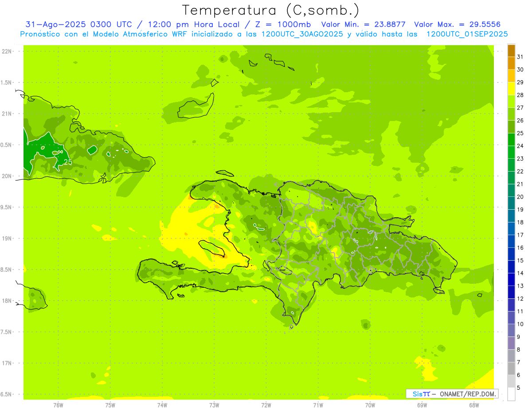Click the '25' colorbar scale label
This screenshot has width=532, height=411.
pyautogui.click(x=520, y=133)
